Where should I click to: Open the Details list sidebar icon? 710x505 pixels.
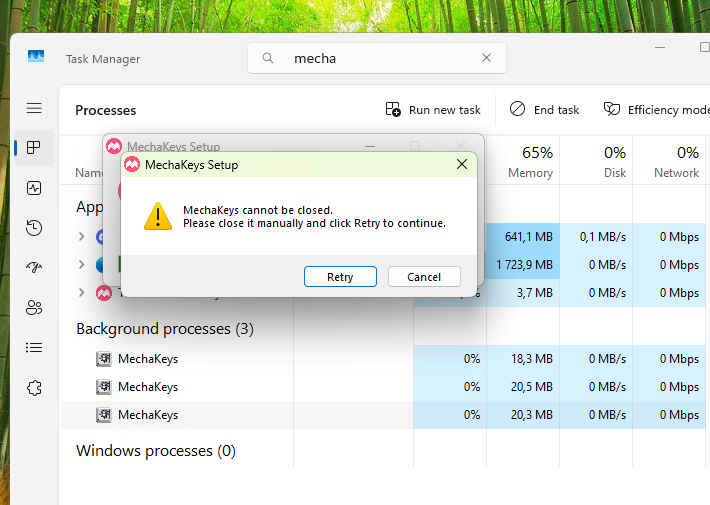coord(34,348)
